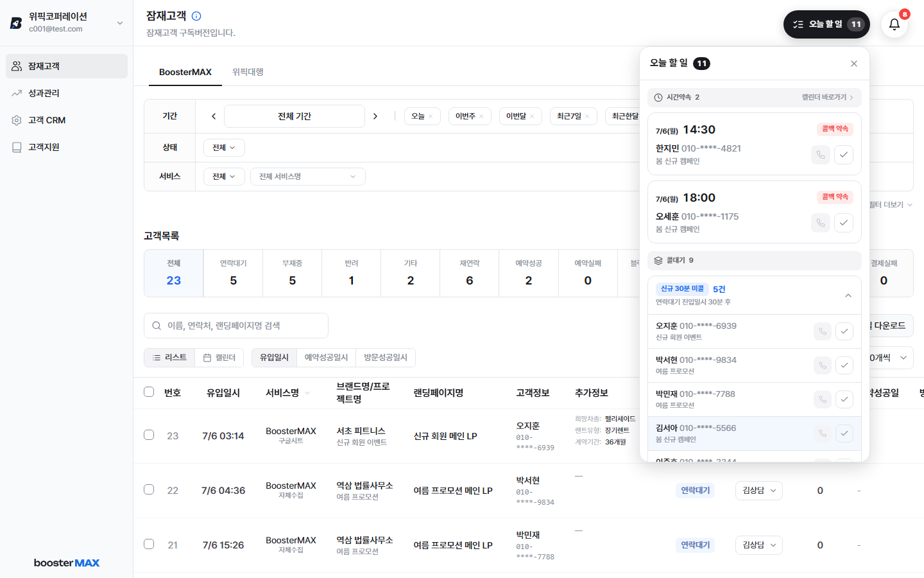This screenshot has height=578, width=924.
Task: Go to 캘린더 바로가기 link
Action: pyautogui.click(x=827, y=98)
